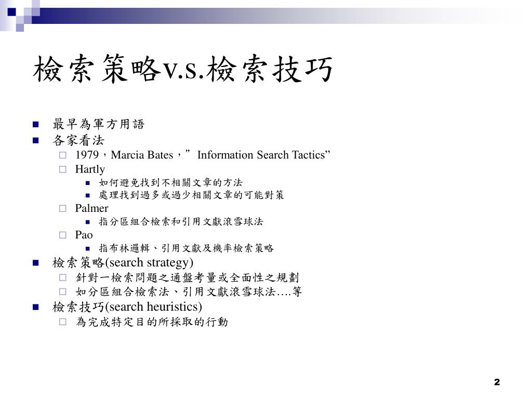The image size is (532, 399).
Task: Click the line 最早為軍方用語
Action: [x=98, y=124]
